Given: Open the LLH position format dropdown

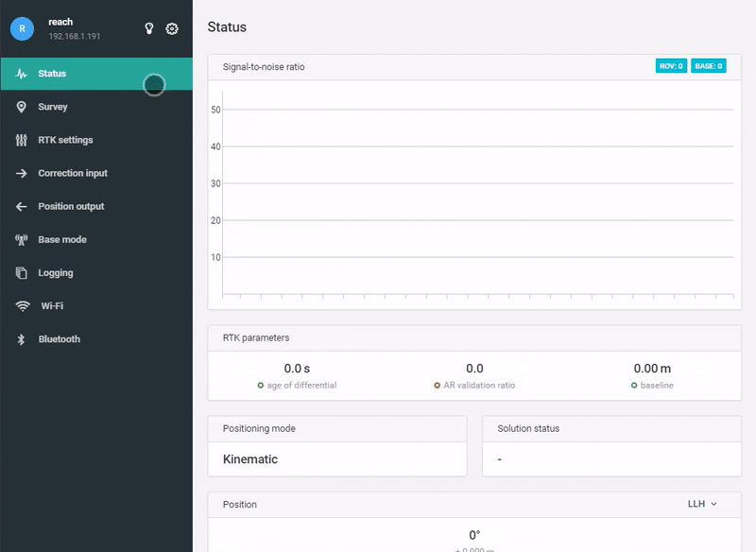Looking at the screenshot, I should point(702,504).
